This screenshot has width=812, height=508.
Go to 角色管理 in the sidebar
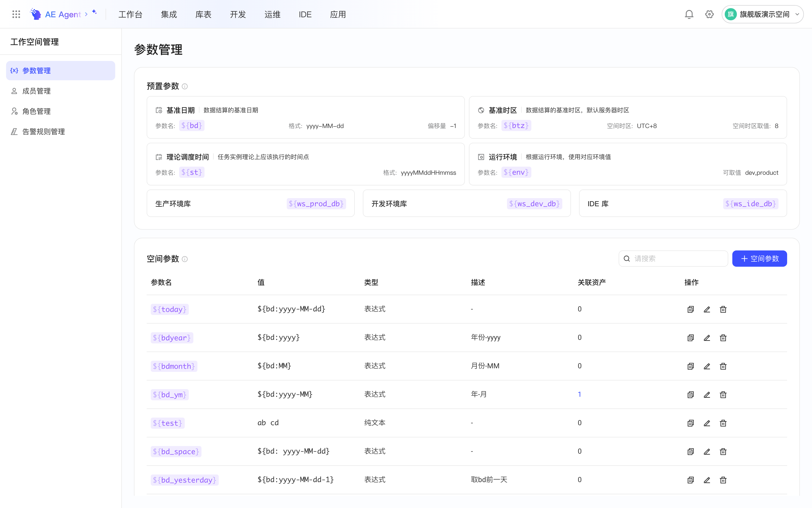click(x=60, y=111)
